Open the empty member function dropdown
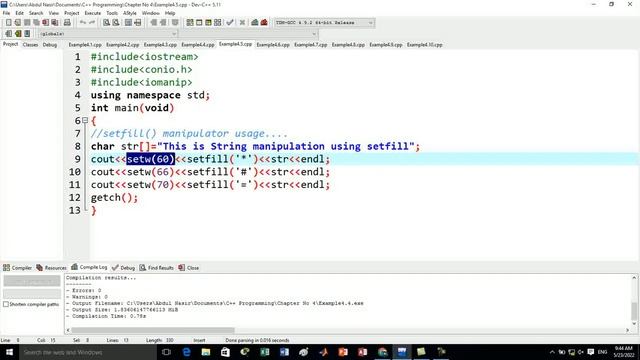 point(248,34)
